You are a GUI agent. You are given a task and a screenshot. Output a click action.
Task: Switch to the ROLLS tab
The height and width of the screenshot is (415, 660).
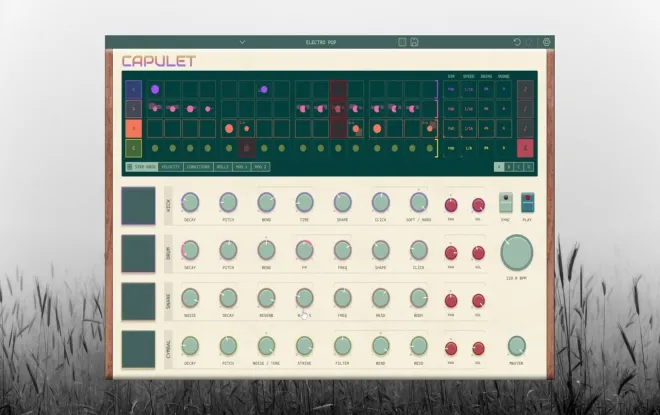[x=223, y=167]
